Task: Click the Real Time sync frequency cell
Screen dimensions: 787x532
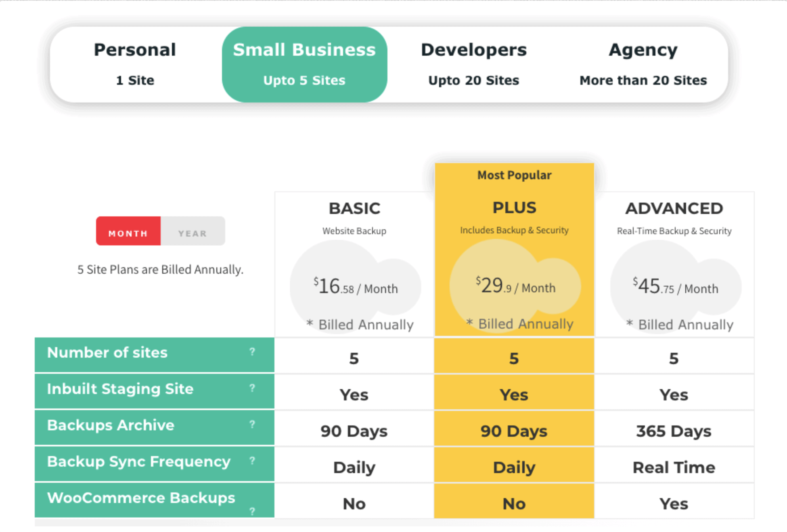Action: tap(674, 467)
